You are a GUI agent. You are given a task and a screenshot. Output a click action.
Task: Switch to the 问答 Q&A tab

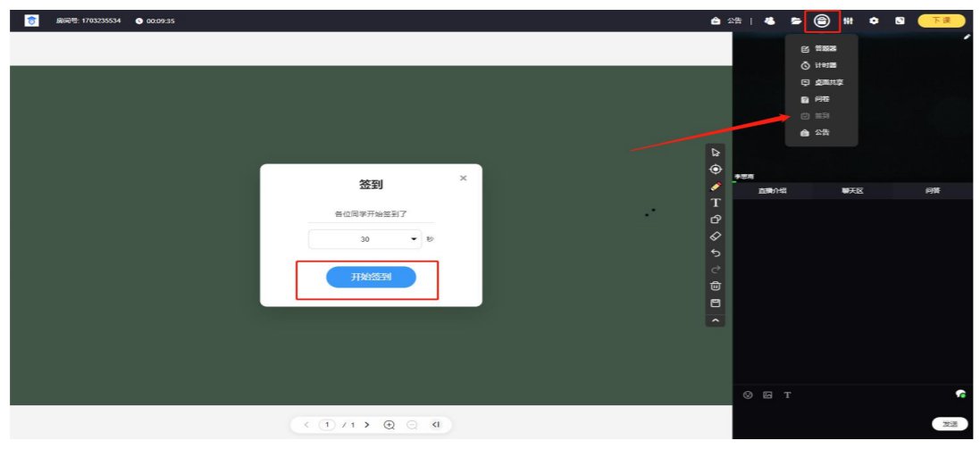(x=933, y=191)
